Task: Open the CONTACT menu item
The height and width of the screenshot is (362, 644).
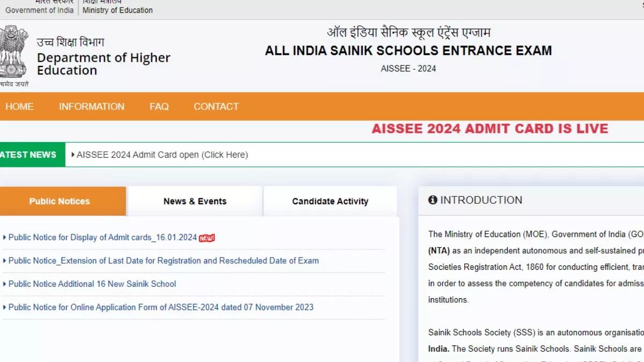Action: click(216, 107)
